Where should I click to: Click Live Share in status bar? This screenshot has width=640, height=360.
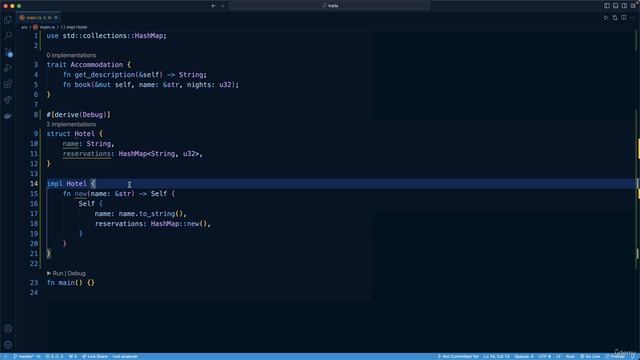[94, 356]
